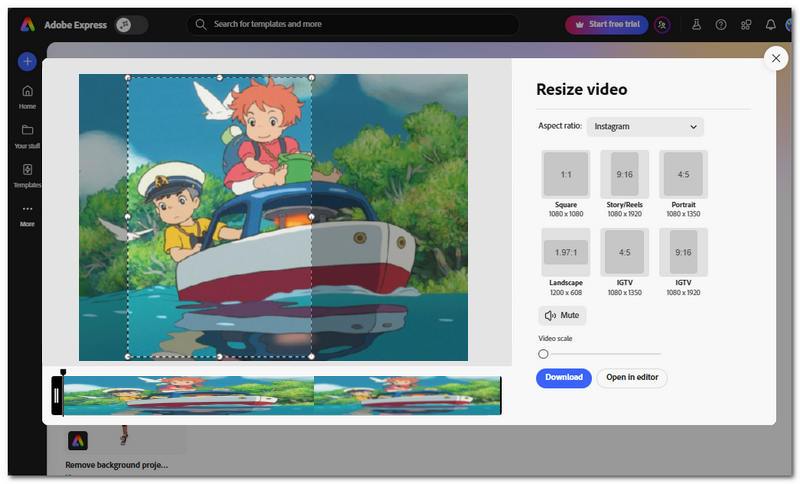Click the Download button
The height and width of the screenshot is (484, 800).
click(x=564, y=378)
